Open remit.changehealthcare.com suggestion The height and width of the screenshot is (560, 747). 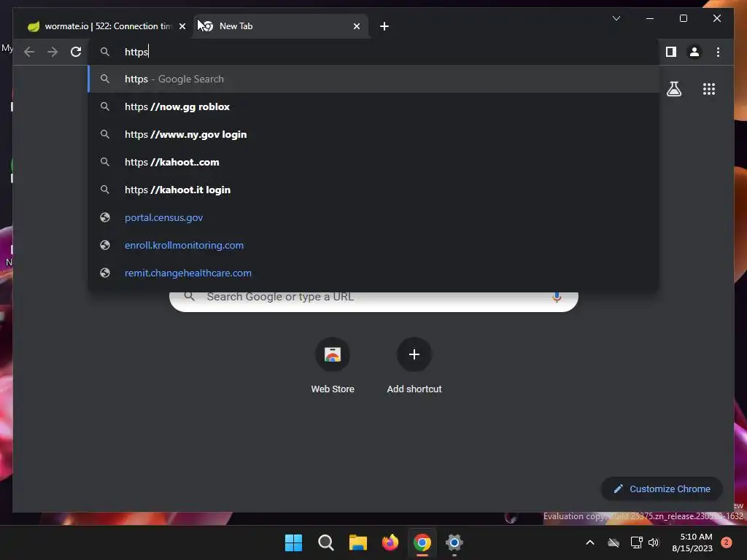pos(374,273)
